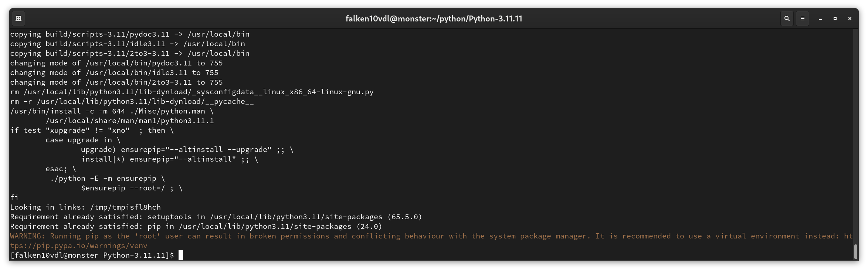This screenshot has width=868, height=271.
Task: Open the terminal search tool
Action: tap(787, 18)
